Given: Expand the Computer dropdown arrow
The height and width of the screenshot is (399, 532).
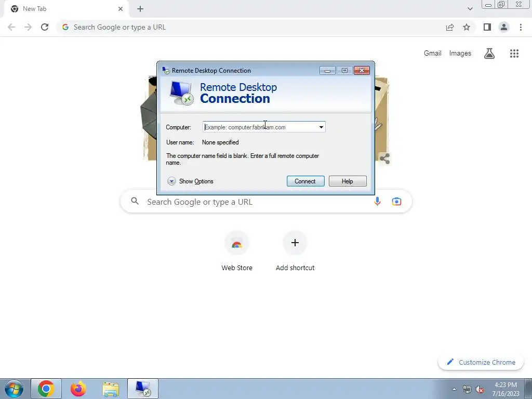Looking at the screenshot, I should (x=321, y=127).
